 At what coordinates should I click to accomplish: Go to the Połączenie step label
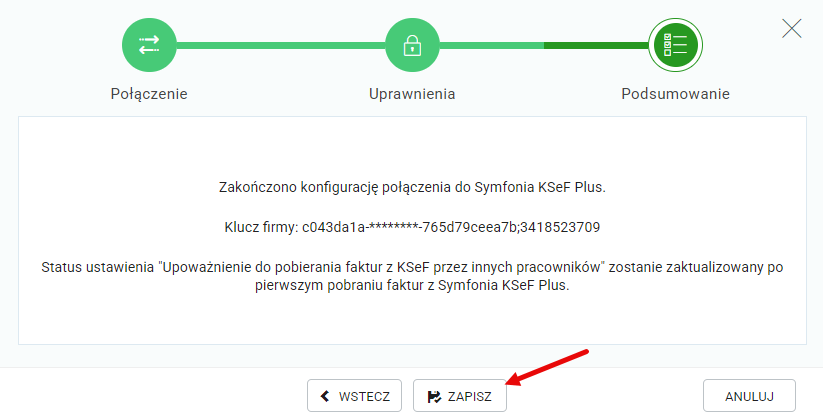pyautogui.click(x=149, y=94)
